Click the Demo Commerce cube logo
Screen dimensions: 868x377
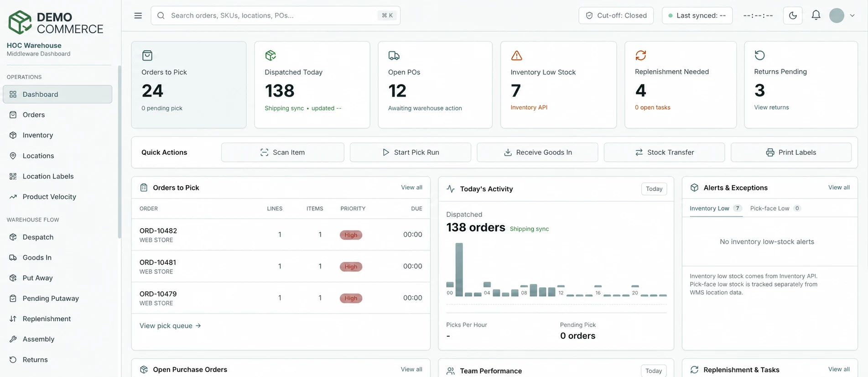tap(20, 22)
